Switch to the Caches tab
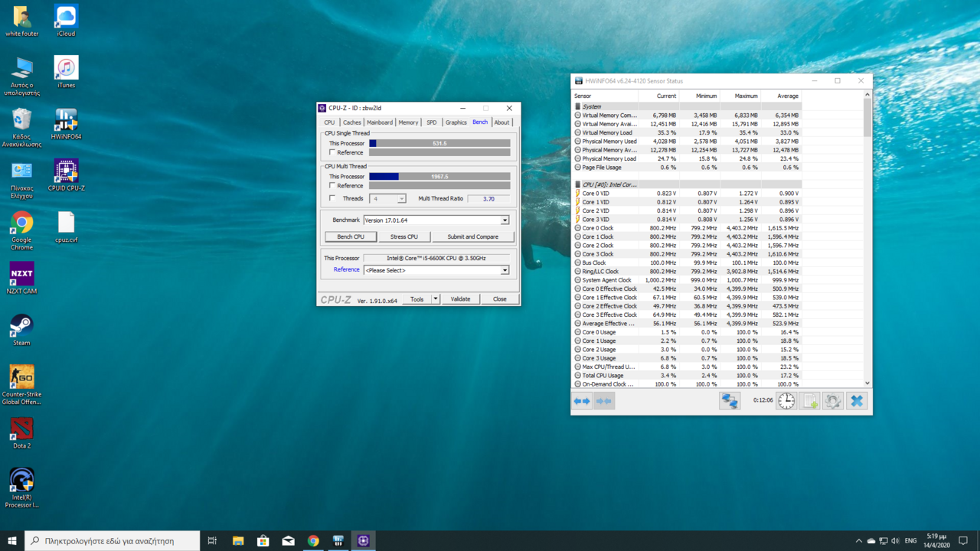980x551 pixels. coord(352,122)
